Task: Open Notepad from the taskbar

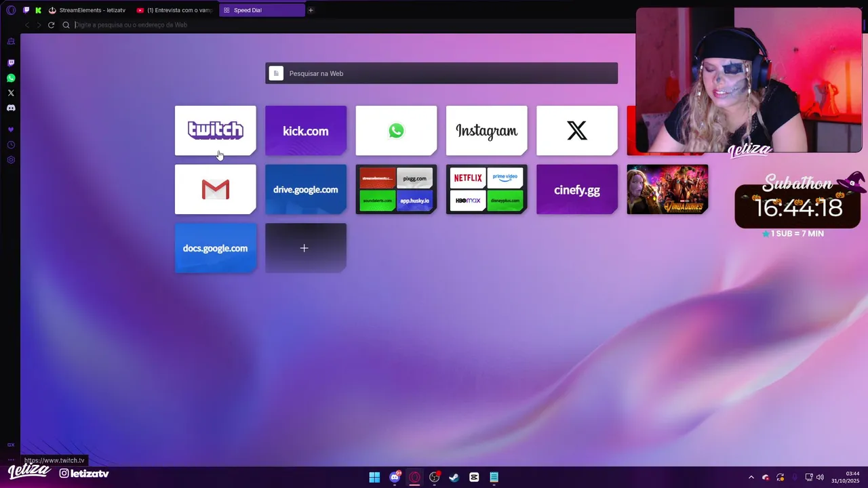Action: (x=494, y=477)
